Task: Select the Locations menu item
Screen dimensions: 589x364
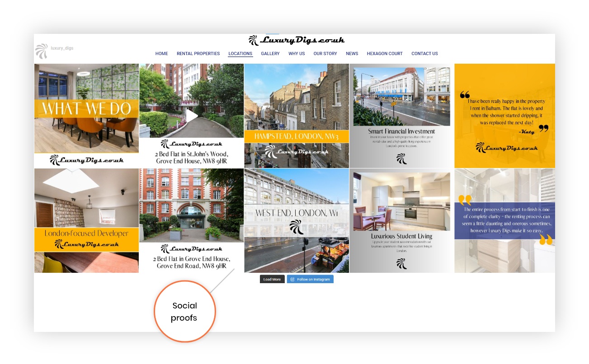Action: click(x=240, y=54)
